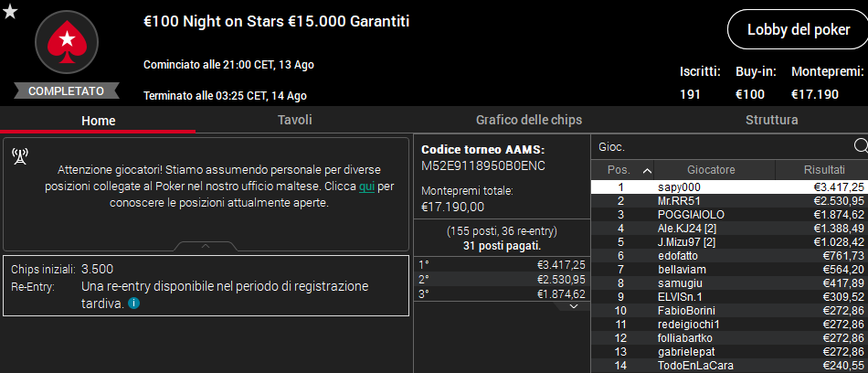Viewport: 868px width, 373px height.
Task: Click the re-entry info icon
Action: click(x=133, y=304)
